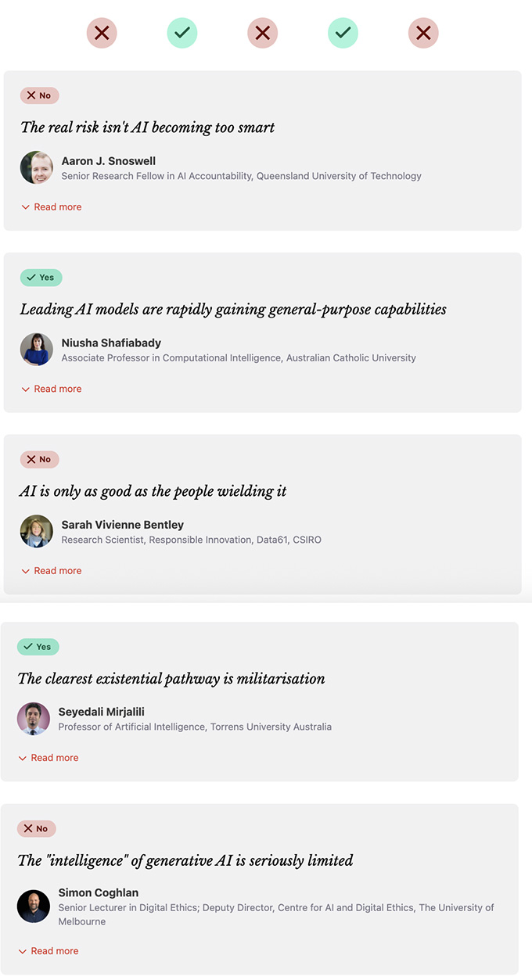This screenshot has height=980, width=532.
Task: Click the fifth circle icon, a red X
Action: pos(423,34)
